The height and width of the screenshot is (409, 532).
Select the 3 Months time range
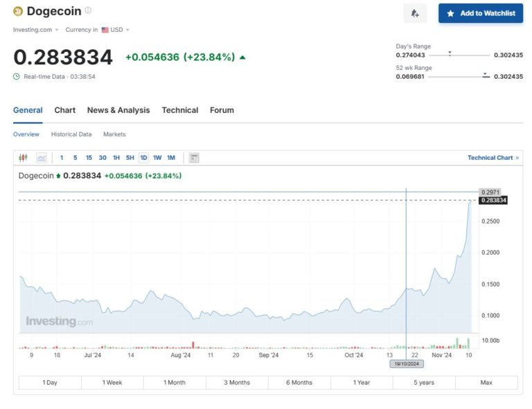tap(237, 383)
